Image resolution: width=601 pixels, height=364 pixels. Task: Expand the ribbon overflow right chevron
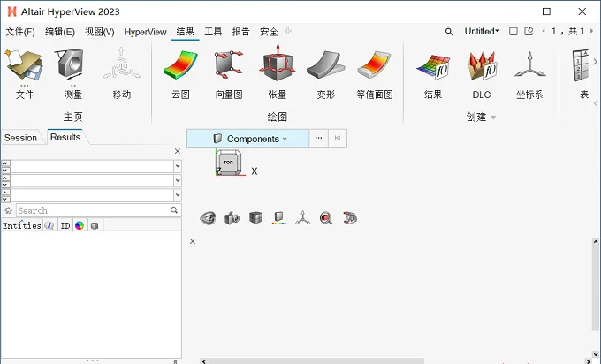(x=595, y=61)
